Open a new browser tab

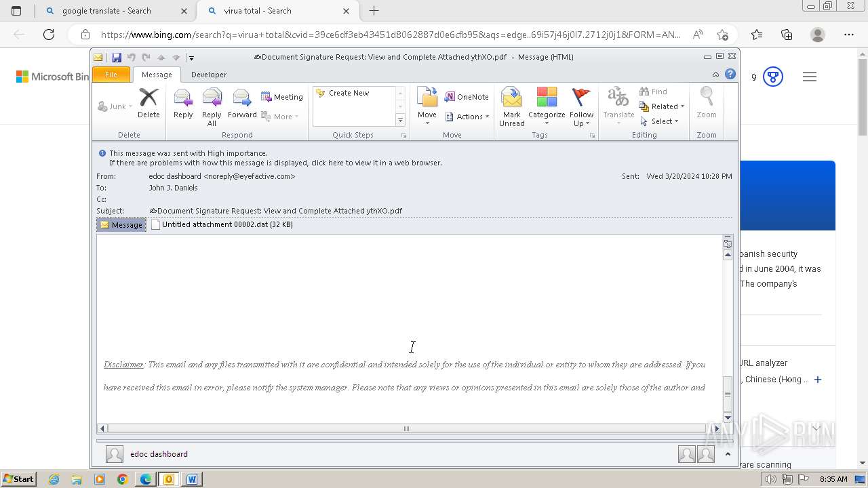tap(374, 11)
